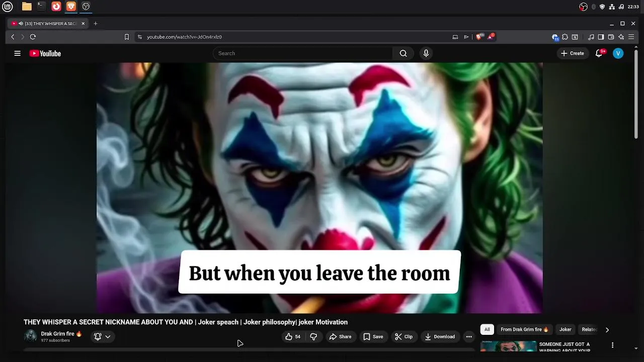644x362 pixels.
Task: Open Drak Grim fire channel avatar
Action: tap(31, 336)
